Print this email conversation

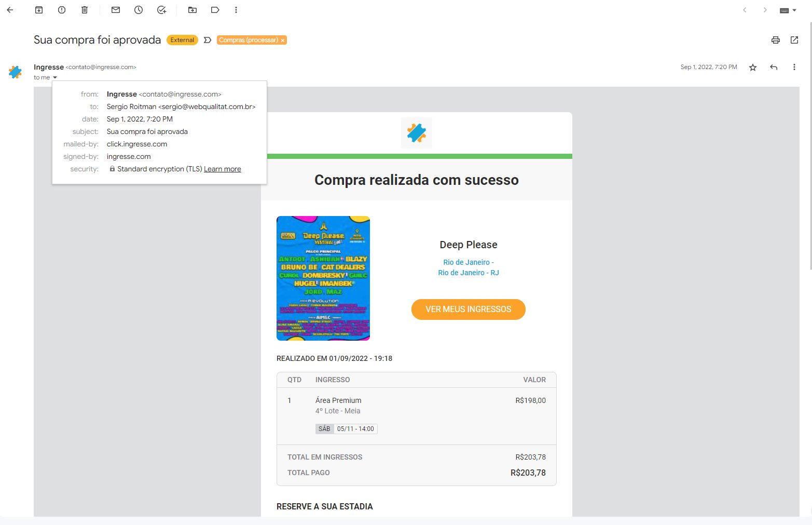[x=776, y=40]
